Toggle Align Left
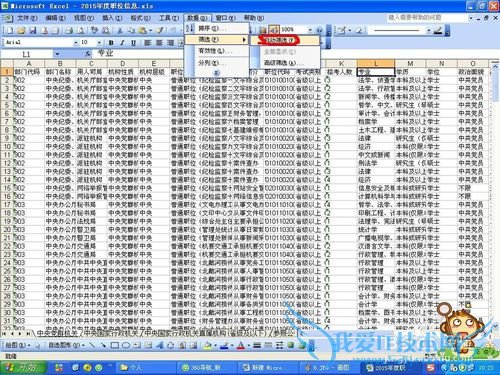This screenshot has height=375, width=500. pyautogui.click(x=148, y=43)
